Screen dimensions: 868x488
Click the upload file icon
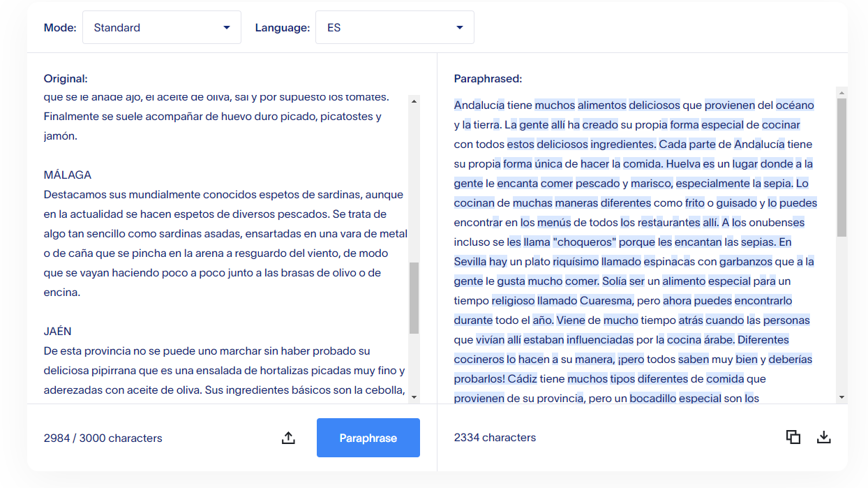coord(288,438)
